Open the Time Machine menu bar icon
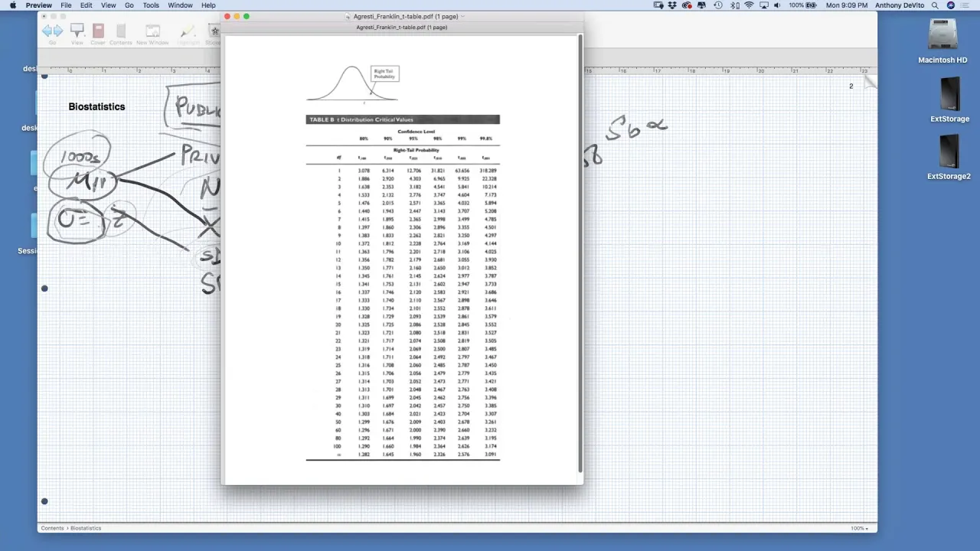980x551 pixels. point(717,5)
